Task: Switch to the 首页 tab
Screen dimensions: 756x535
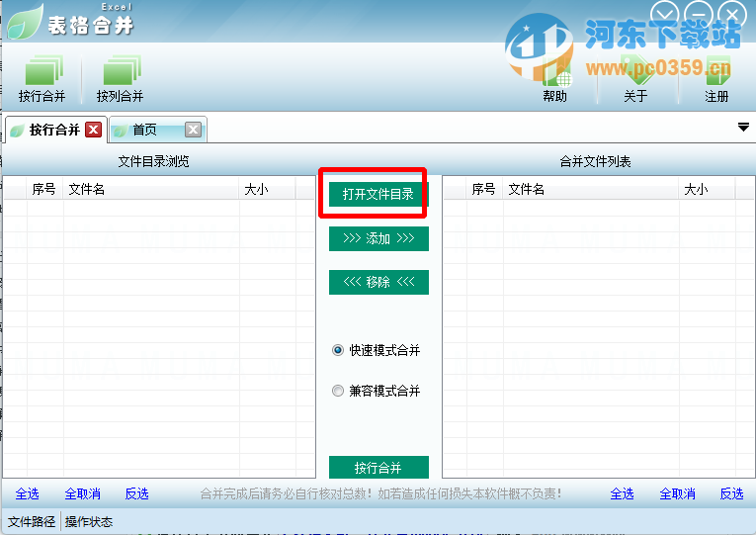Action: 144,130
